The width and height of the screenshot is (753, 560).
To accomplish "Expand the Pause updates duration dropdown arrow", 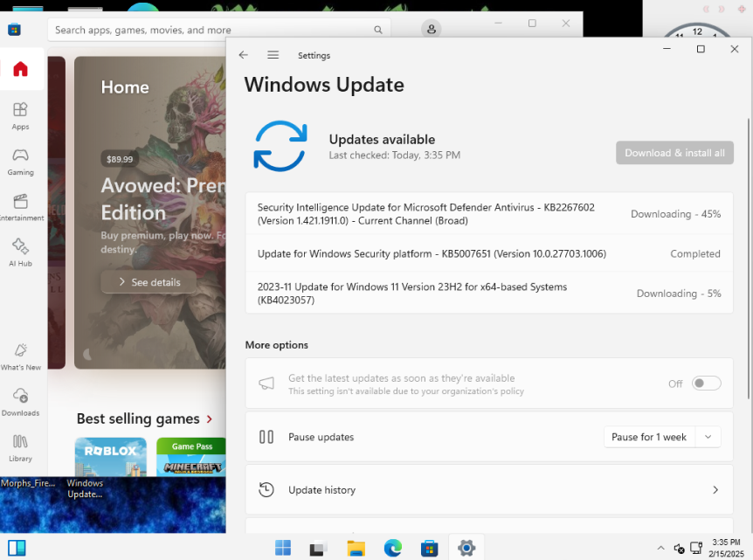I will (708, 437).
